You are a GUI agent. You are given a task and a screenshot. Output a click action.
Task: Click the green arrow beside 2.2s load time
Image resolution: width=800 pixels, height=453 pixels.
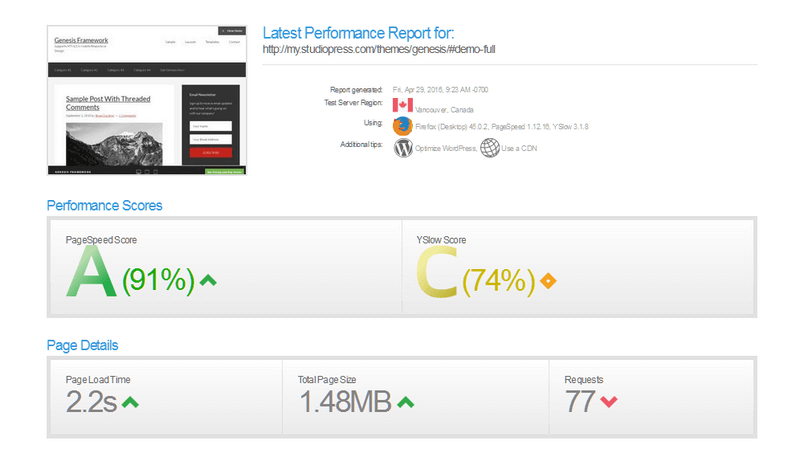pos(130,402)
